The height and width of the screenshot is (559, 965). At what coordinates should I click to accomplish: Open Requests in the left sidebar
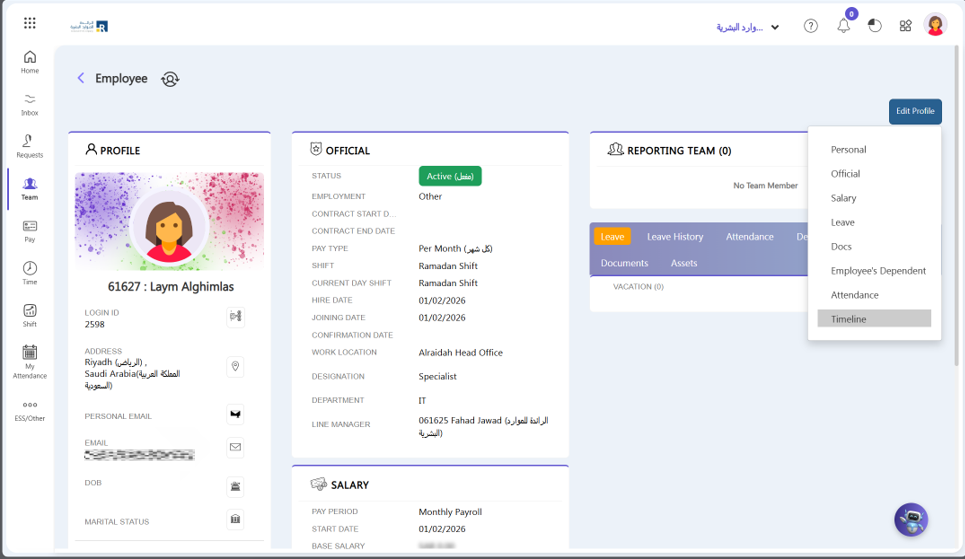point(30,146)
